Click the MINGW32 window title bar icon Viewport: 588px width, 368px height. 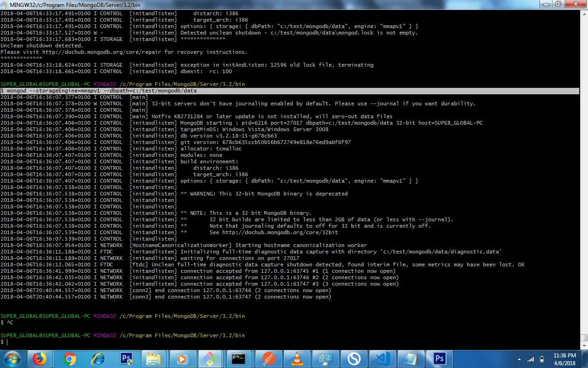pyautogui.click(x=5, y=4)
